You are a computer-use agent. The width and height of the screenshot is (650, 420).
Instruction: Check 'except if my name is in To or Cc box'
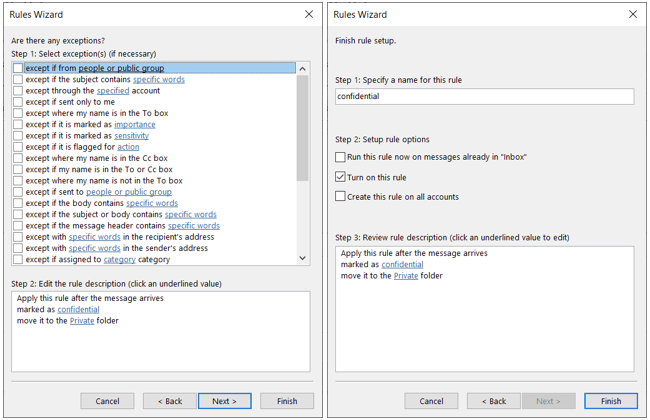coord(18,169)
